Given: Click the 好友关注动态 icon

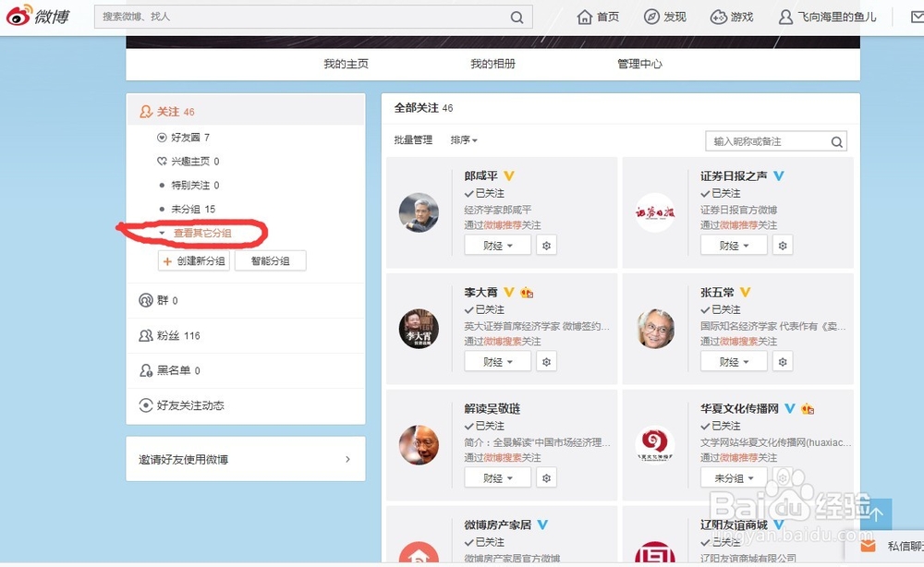Looking at the screenshot, I should point(146,405).
